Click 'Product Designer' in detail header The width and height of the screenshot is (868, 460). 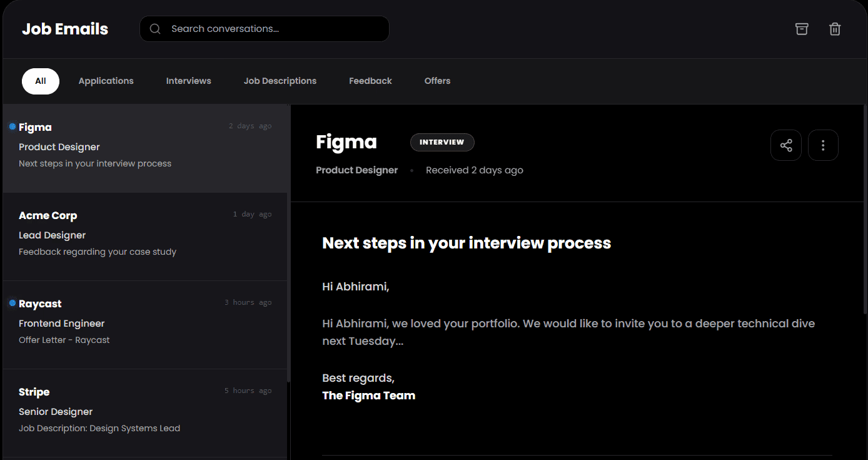[356, 170]
